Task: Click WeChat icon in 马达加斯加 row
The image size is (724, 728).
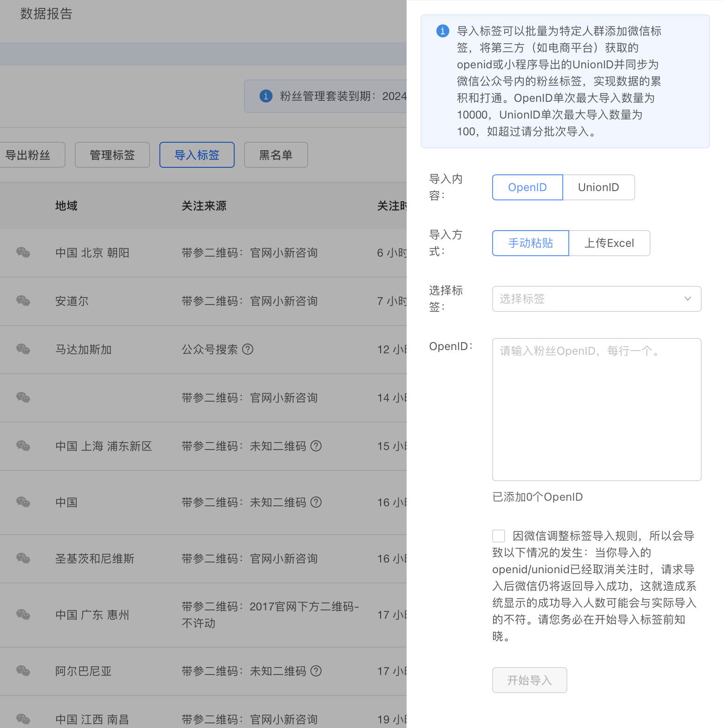Action: (23, 349)
